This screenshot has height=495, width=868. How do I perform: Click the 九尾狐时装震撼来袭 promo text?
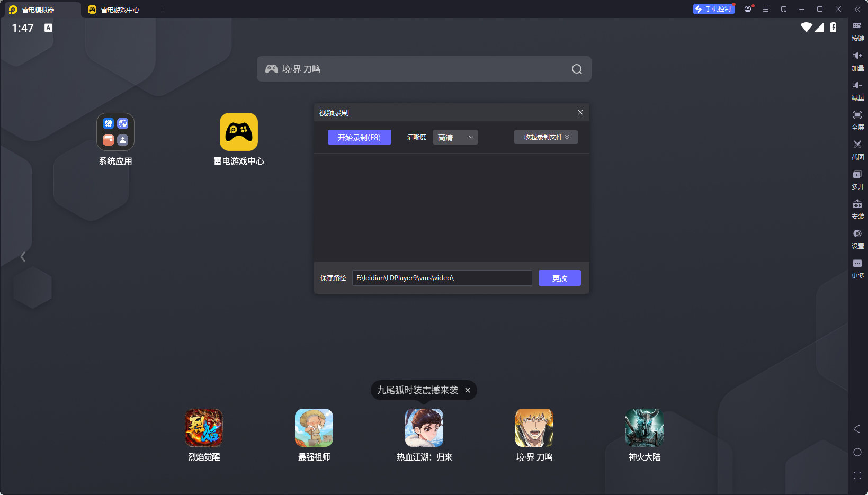417,390
